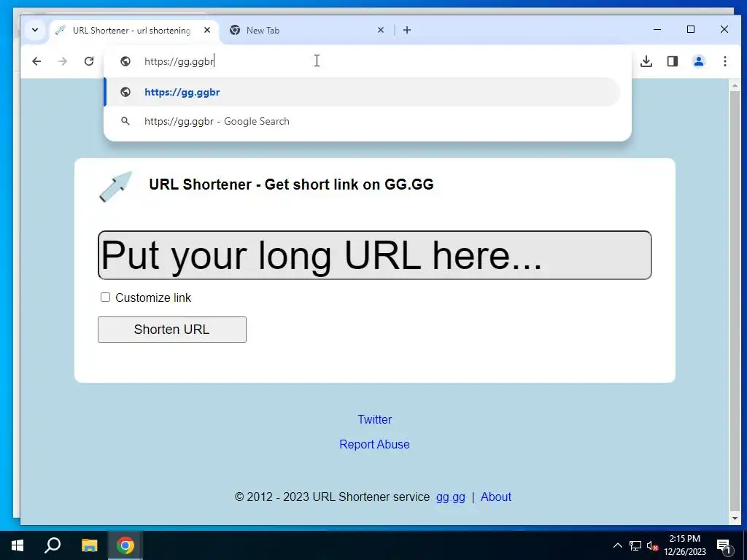
Task: Click the scrollbar down arrow
Action: point(735,518)
